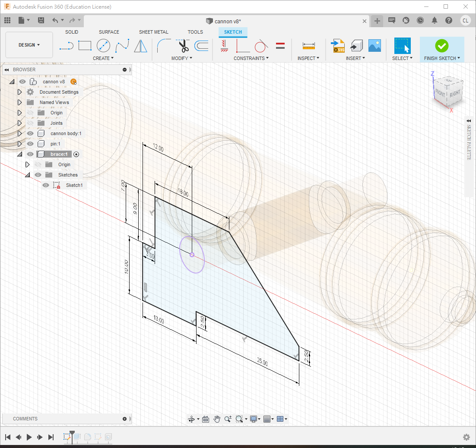Select the Line tool in Create
476x448 pixels.
(66, 45)
